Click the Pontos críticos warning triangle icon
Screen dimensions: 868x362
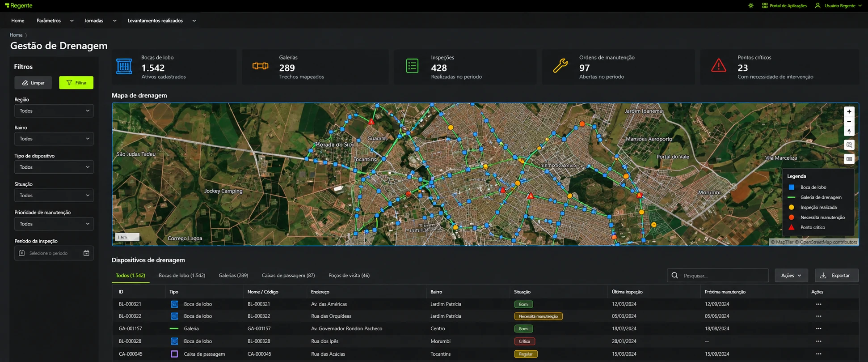coord(719,66)
